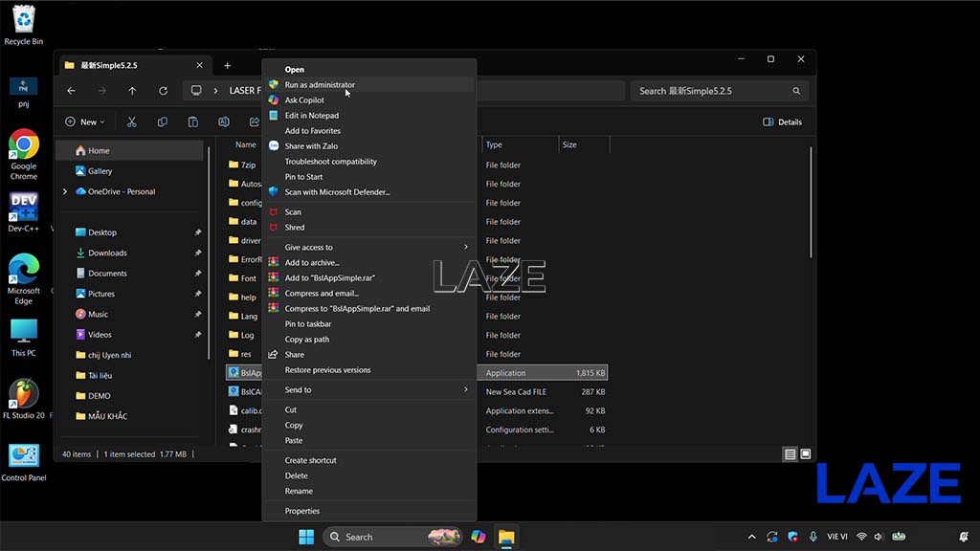Select Scan with Microsoft Defender
This screenshot has width=980, height=551.
[x=370, y=192]
